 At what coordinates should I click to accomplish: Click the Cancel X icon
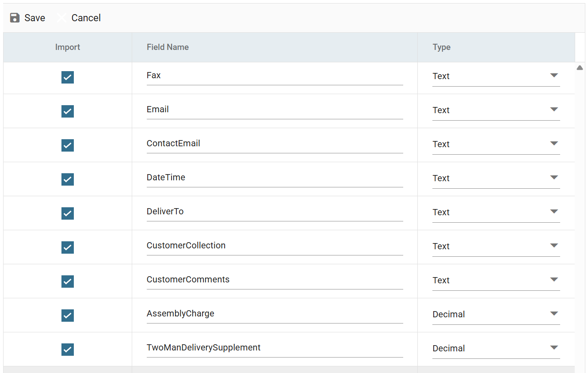tap(62, 18)
